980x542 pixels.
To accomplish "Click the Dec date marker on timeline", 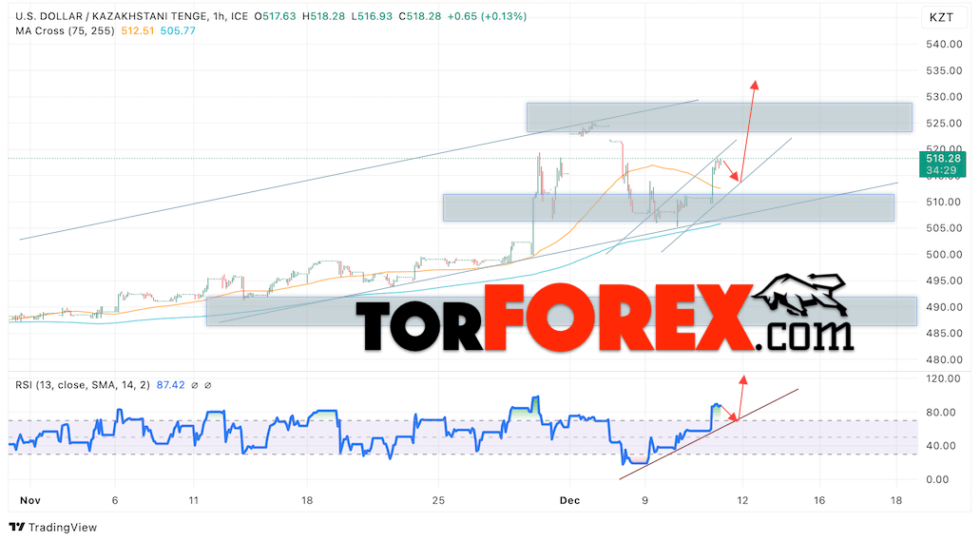I will pyautogui.click(x=570, y=500).
